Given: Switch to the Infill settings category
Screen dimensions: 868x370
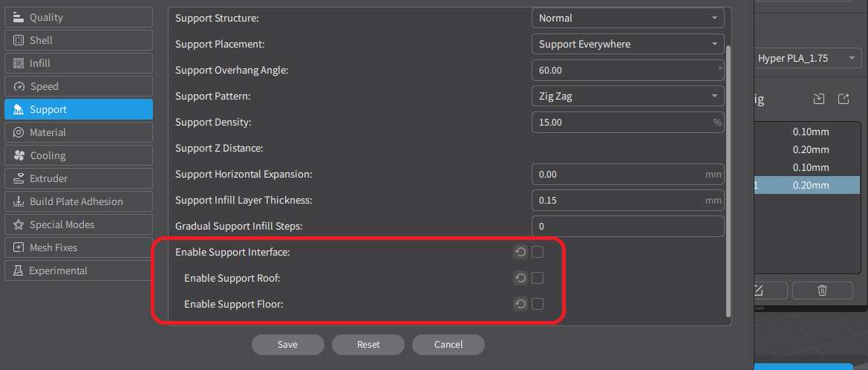Looking at the screenshot, I should pyautogui.click(x=78, y=63).
